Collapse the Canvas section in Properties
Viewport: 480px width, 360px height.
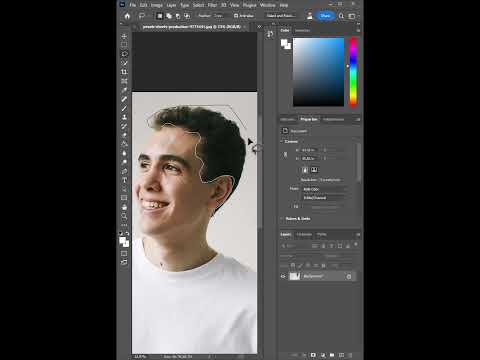(282, 142)
